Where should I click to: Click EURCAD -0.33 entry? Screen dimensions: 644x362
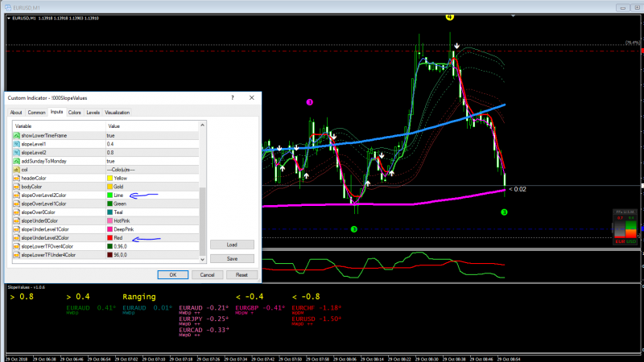[204, 330]
